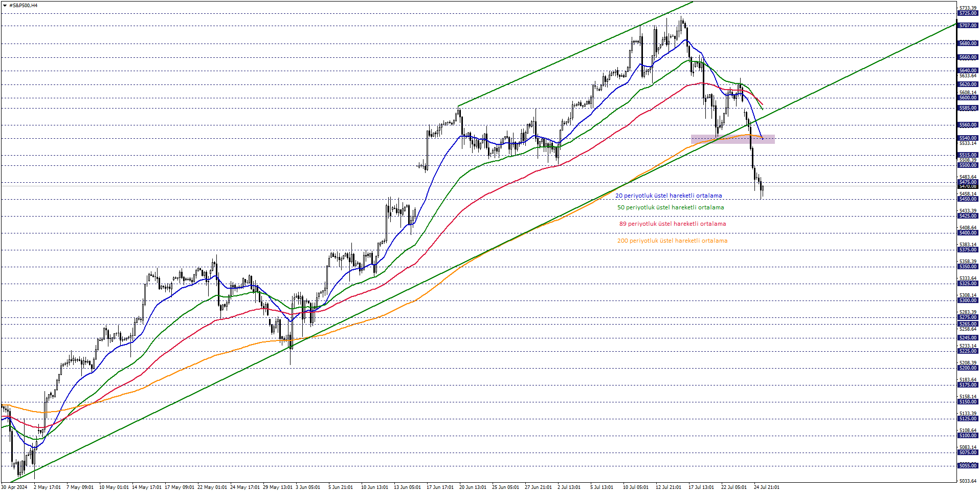Click the '20 Jun 13:01' time axis label
Image resolution: width=980 pixels, height=493 pixels.
[x=473, y=487]
